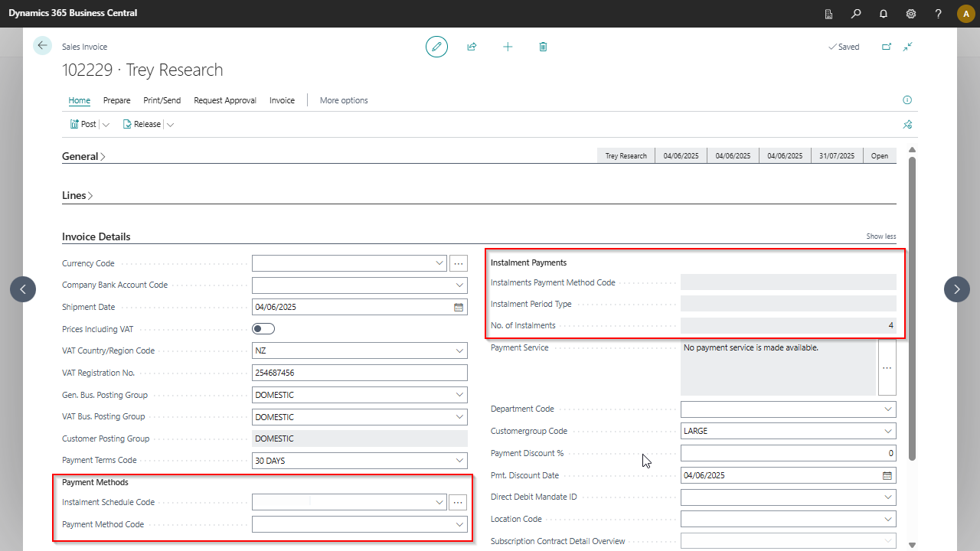Click Currency Code ellipsis button
Viewport: 980px width, 551px height.
(459, 263)
